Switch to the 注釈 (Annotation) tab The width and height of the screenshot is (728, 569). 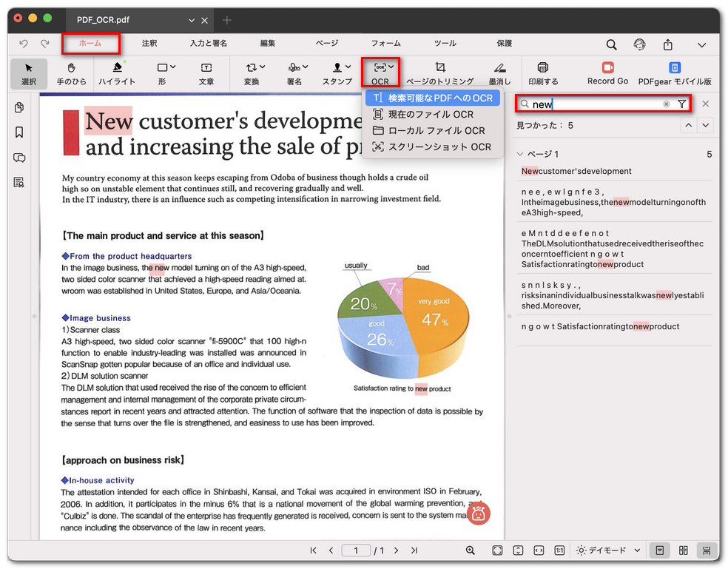click(149, 44)
